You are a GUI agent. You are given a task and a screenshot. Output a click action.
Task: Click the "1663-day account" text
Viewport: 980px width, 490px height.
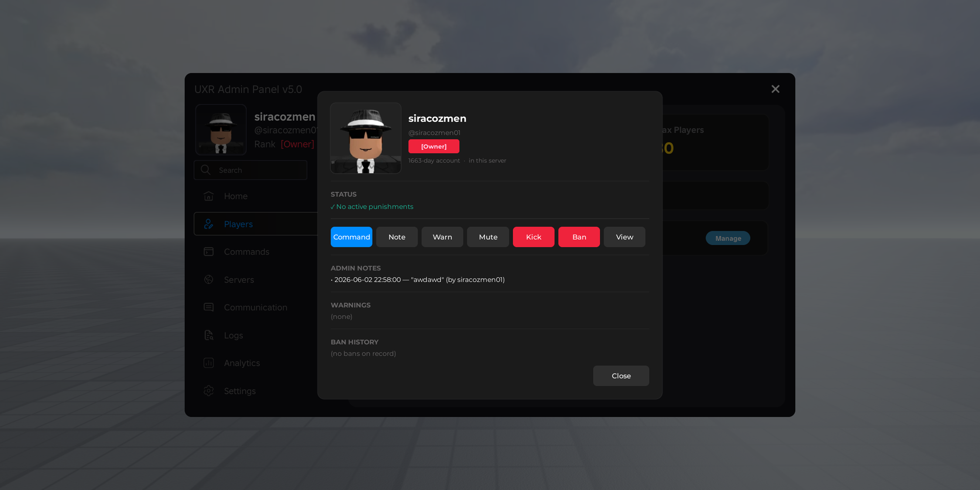[x=434, y=160]
